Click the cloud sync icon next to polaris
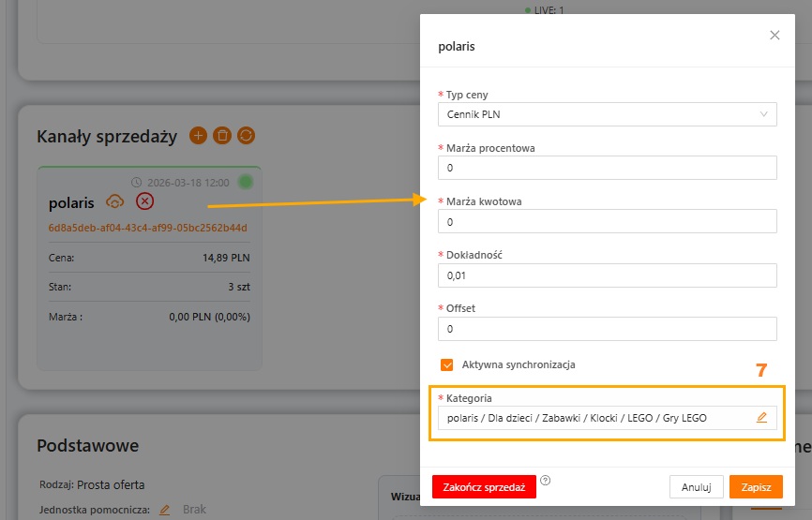This screenshot has height=520, width=812. (x=115, y=201)
